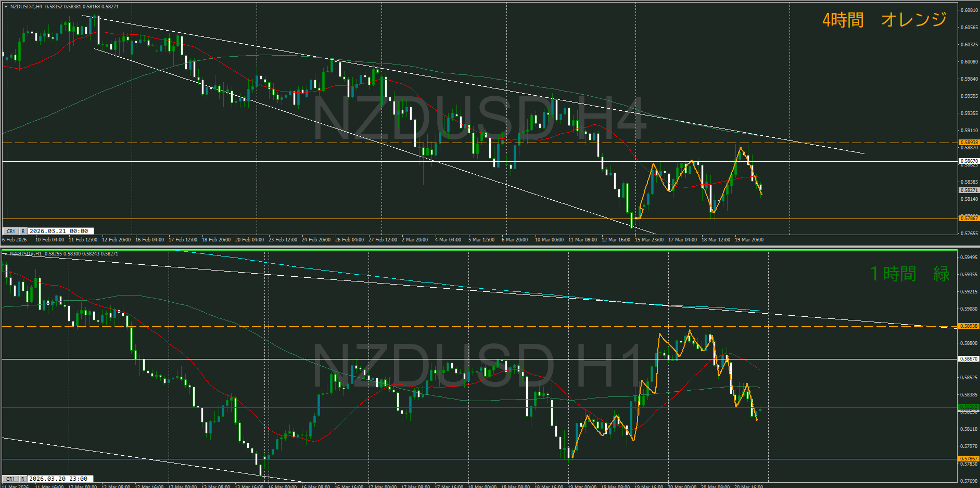Click the CR1 button on the H1 chart
The height and width of the screenshot is (488, 980).
click(x=10, y=479)
